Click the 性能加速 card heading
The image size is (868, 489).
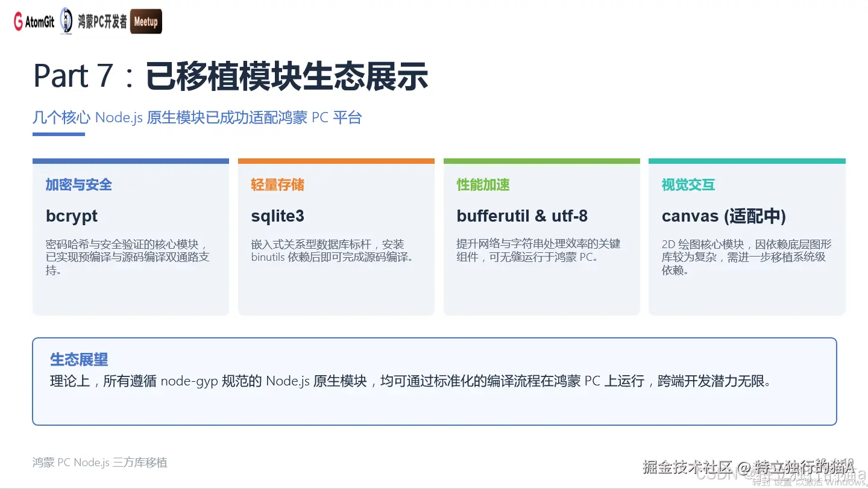point(483,185)
